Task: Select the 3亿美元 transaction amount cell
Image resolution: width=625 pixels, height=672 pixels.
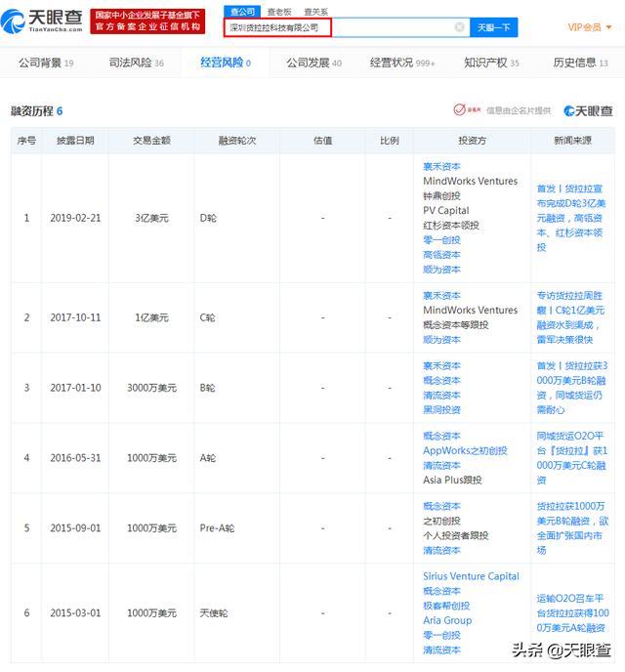Action: tap(151, 218)
